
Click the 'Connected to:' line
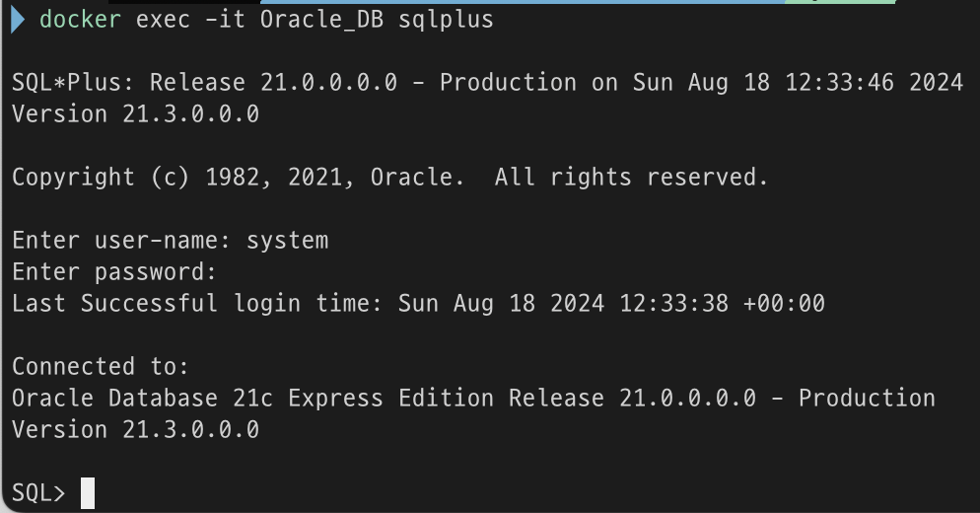pyautogui.click(x=101, y=367)
